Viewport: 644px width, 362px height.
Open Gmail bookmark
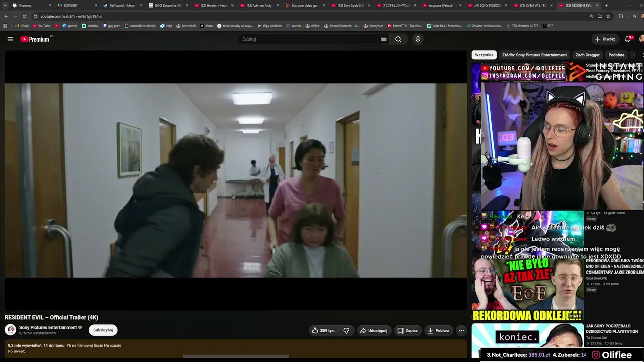click(x=22, y=26)
